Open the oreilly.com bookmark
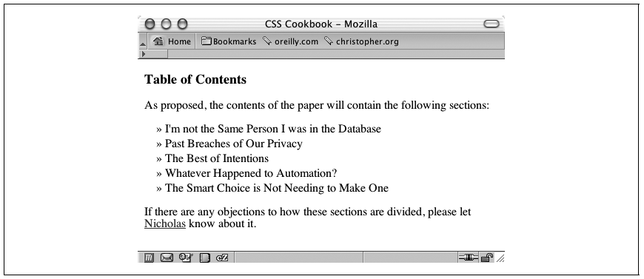Image resolution: width=644 pixels, height=279 pixels. point(290,41)
